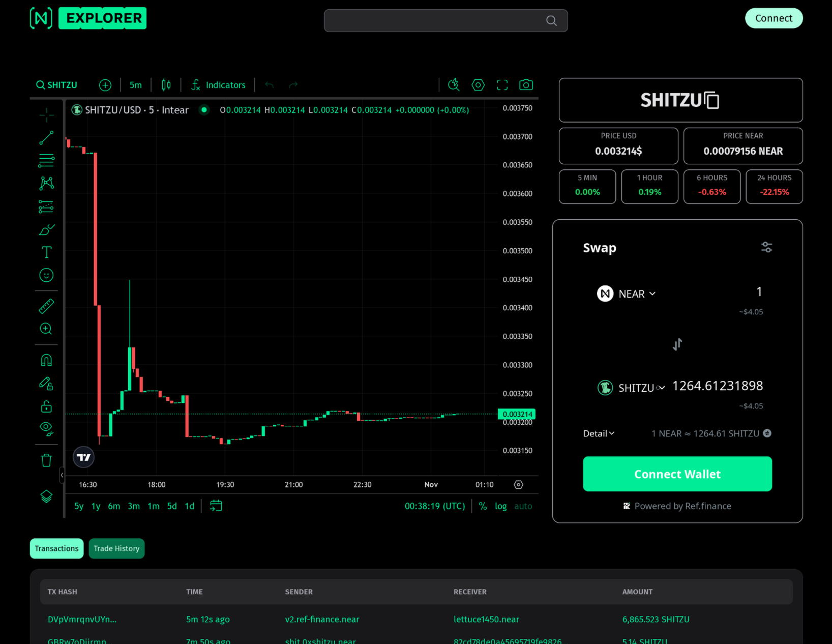Toggle logarithmic price scale
832x644 pixels.
pos(500,506)
